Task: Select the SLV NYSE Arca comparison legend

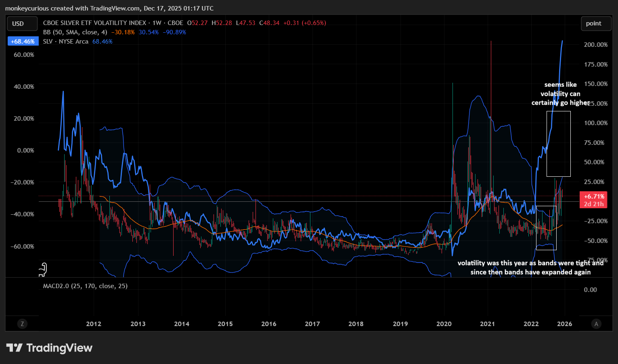Action: (66, 42)
